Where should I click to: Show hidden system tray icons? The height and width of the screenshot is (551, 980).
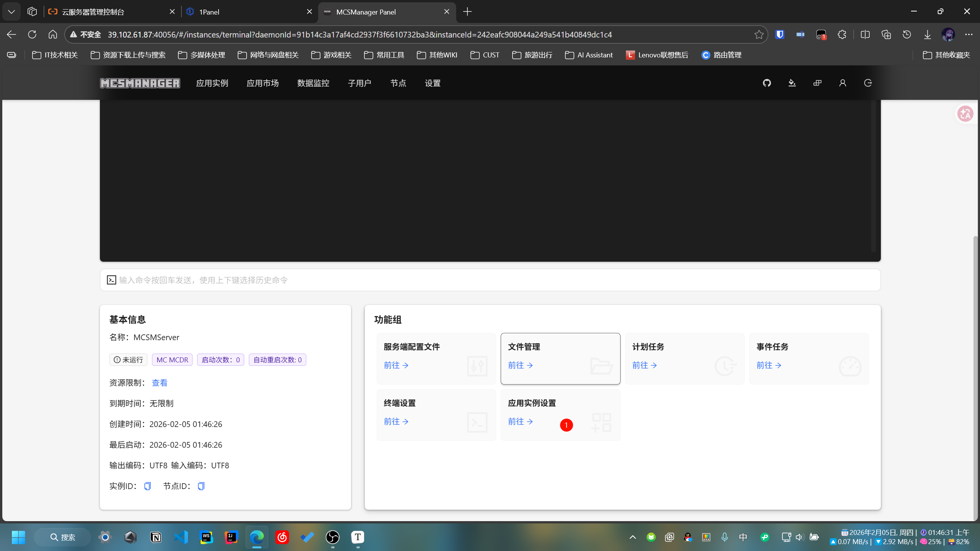point(633,537)
